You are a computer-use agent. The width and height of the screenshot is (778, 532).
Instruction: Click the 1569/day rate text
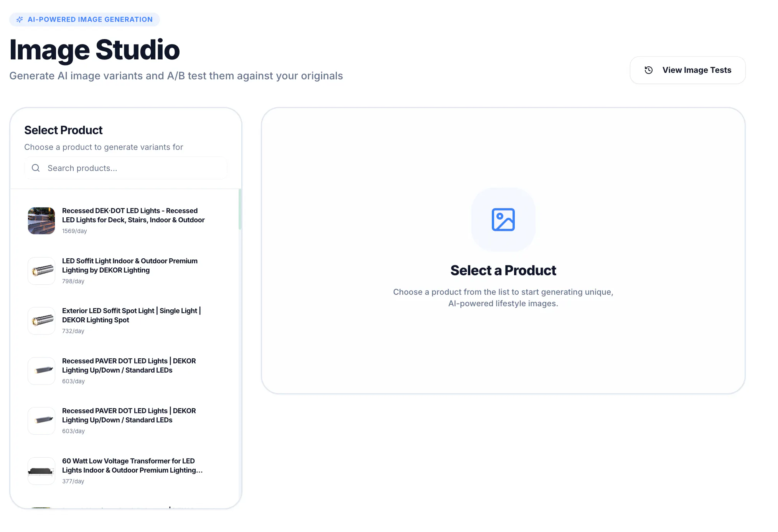click(74, 231)
